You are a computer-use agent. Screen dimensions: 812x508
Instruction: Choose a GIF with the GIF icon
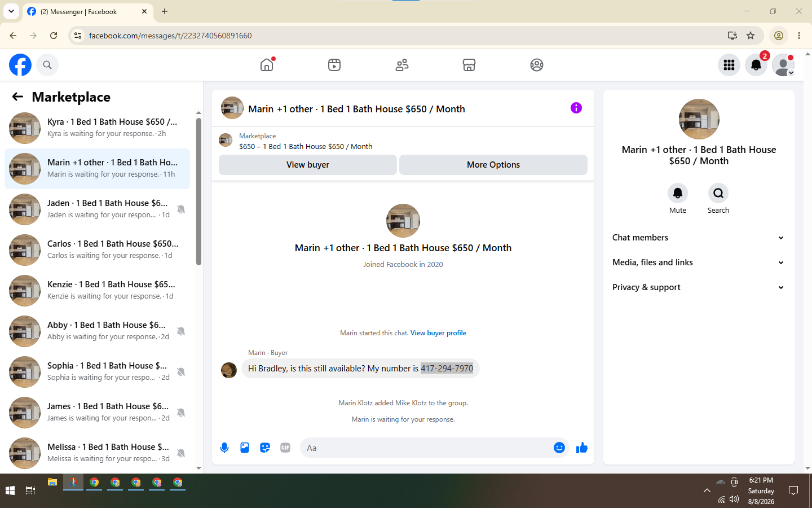[285, 448]
